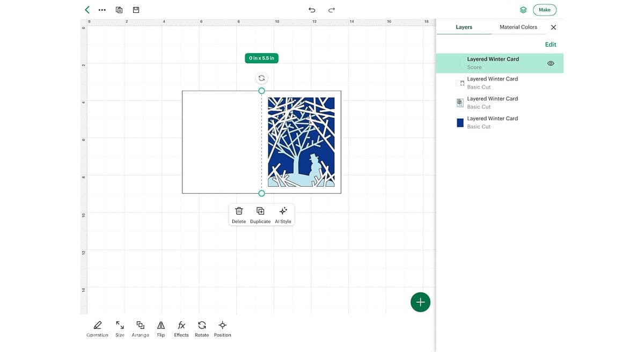Hide the Score layer with eye icon
Image resolution: width=644 pixels, height=352 pixels.
(551, 63)
